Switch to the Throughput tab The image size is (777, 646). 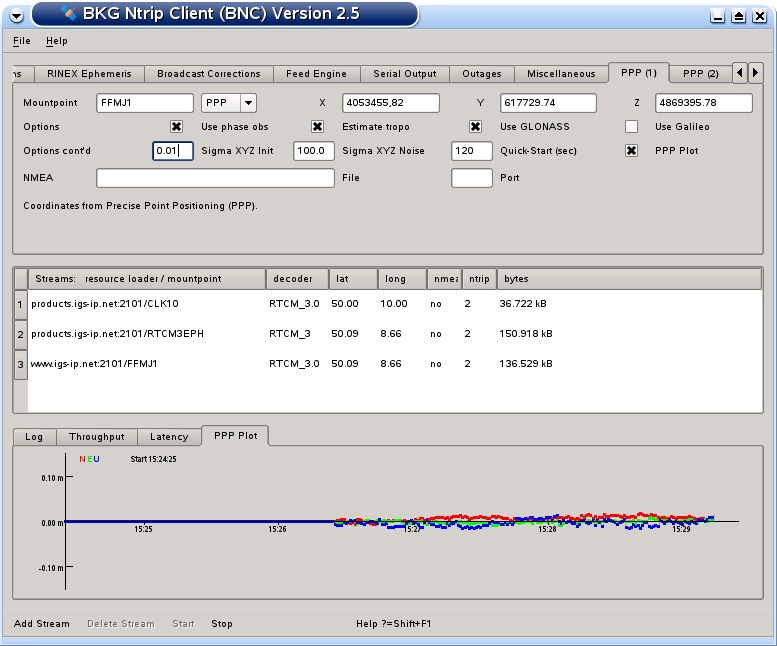tap(97, 437)
